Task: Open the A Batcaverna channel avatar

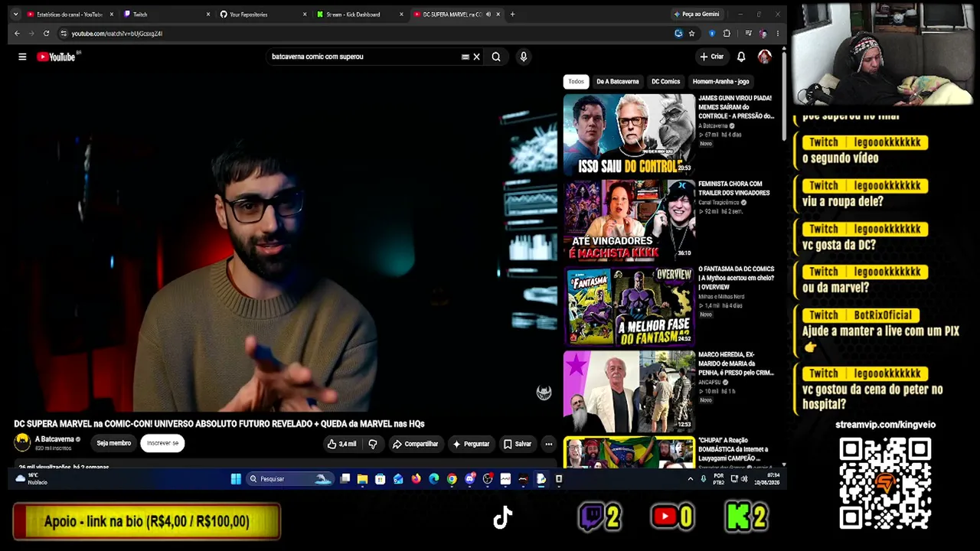Action: [x=22, y=442]
